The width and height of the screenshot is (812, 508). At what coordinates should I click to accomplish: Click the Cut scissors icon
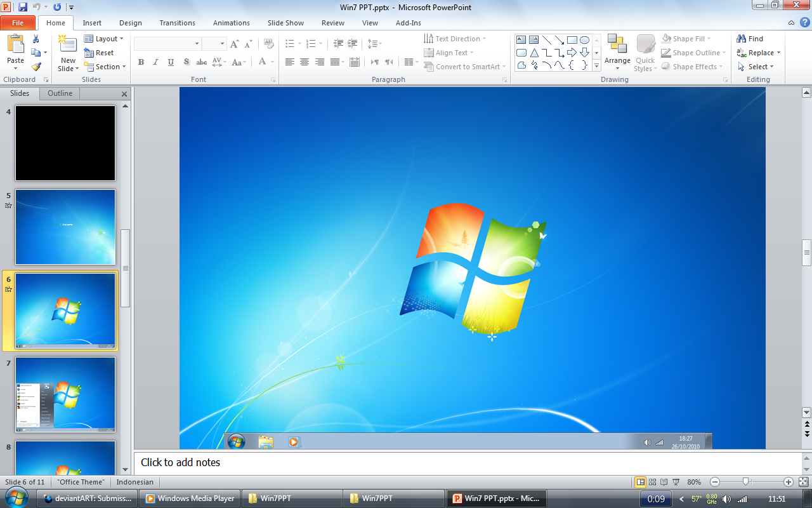pyautogui.click(x=36, y=39)
